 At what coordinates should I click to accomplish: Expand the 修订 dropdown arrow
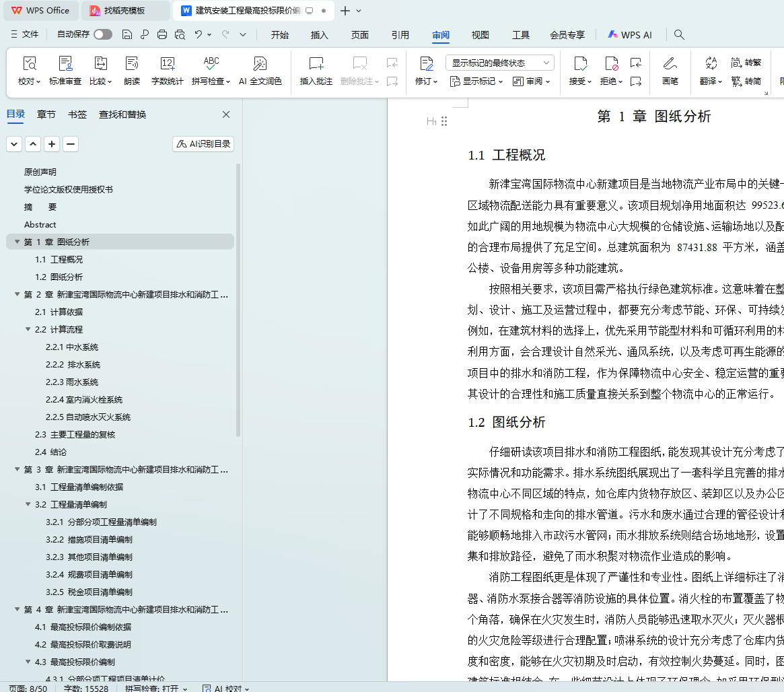click(x=435, y=82)
